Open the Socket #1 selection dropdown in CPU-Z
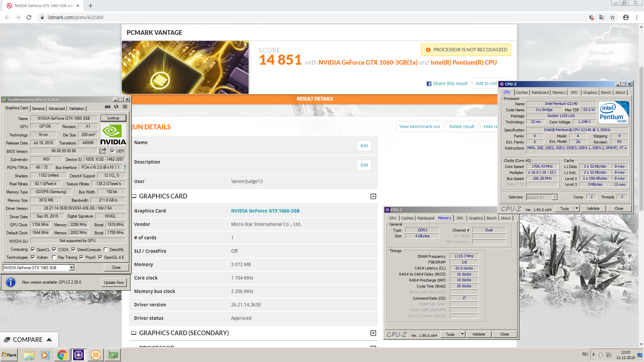The height and width of the screenshot is (362, 644). click(555, 197)
